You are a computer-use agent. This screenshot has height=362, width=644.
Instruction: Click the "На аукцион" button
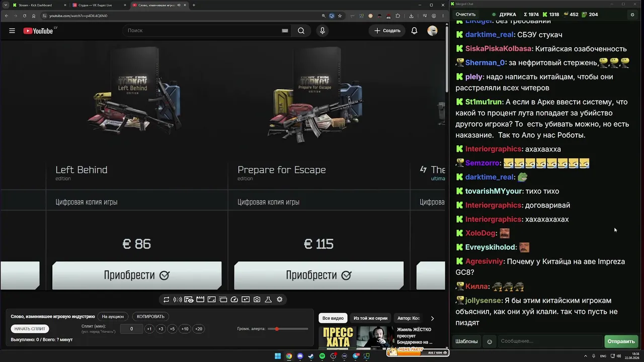[113, 317]
